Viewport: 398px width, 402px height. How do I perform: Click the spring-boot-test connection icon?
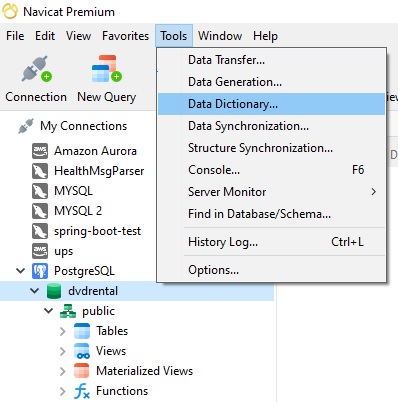(x=40, y=231)
